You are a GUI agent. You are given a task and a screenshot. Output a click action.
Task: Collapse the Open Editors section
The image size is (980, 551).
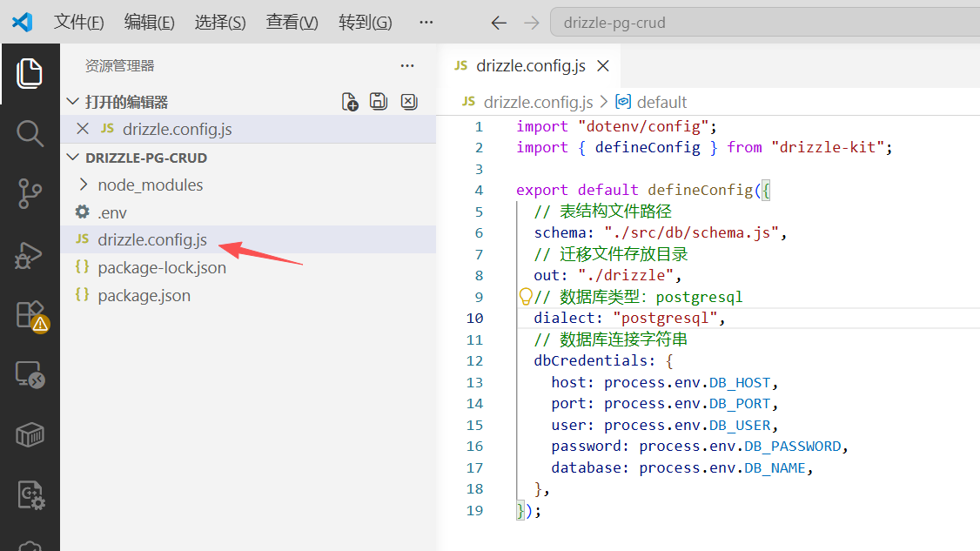point(72,101)
